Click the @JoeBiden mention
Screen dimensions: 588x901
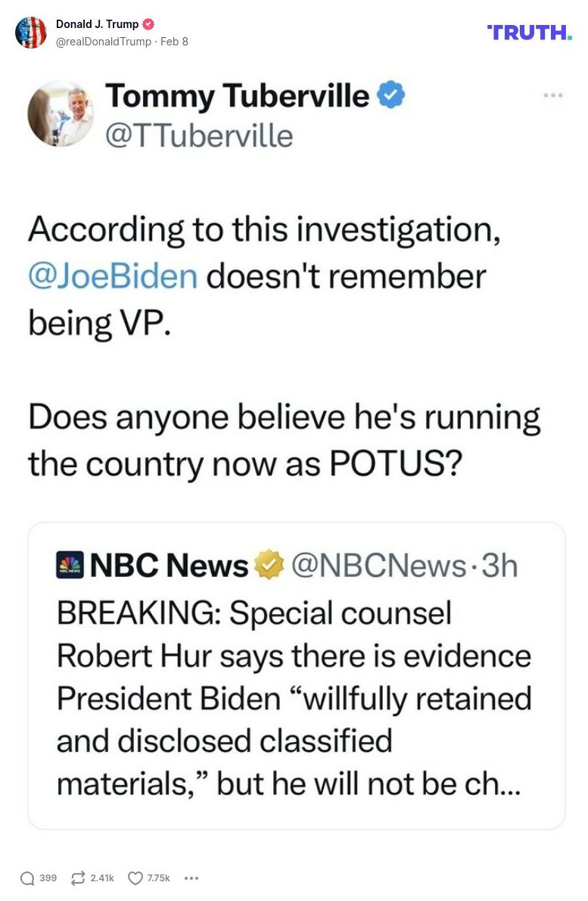113,276
